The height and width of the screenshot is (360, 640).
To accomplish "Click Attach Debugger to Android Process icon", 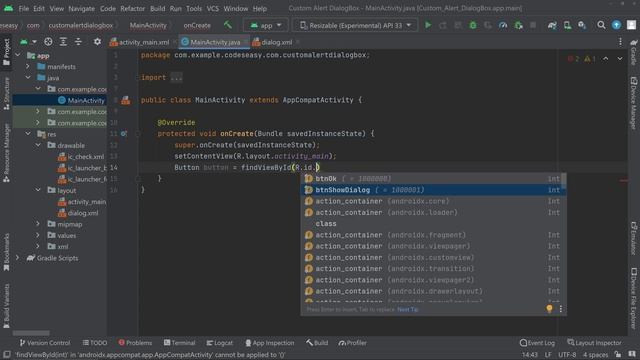I will tap(518, 25).
